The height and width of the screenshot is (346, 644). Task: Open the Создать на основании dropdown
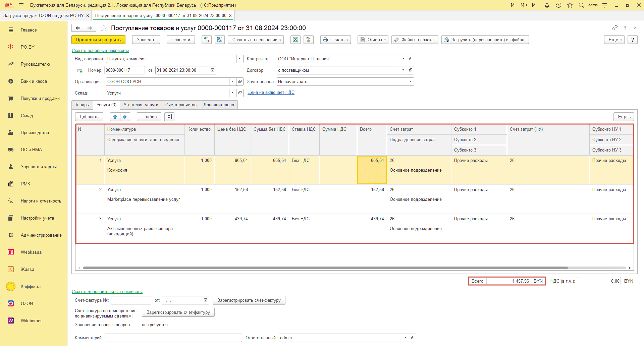click(256, 40)
